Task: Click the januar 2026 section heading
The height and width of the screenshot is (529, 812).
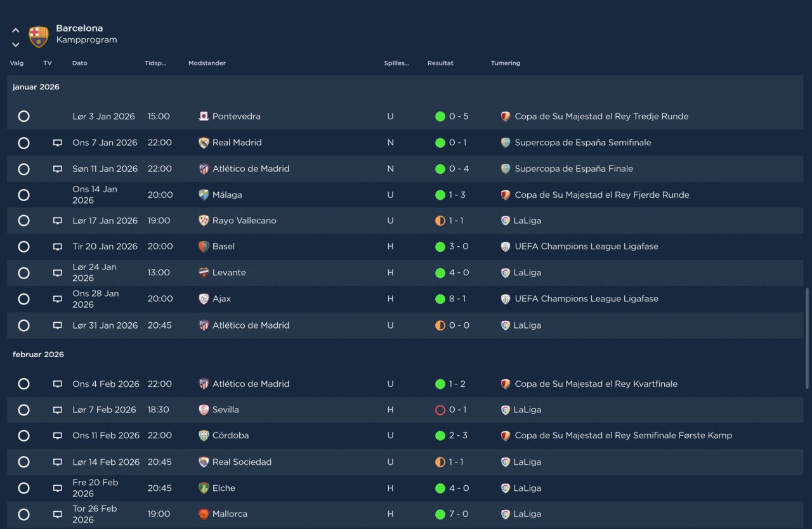Action: point(36,87)
